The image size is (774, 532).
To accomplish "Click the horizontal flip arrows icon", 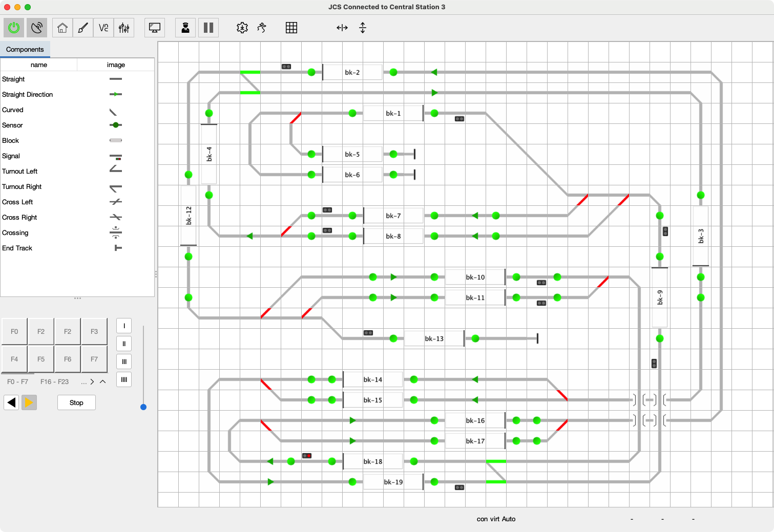I will (342, 28).
